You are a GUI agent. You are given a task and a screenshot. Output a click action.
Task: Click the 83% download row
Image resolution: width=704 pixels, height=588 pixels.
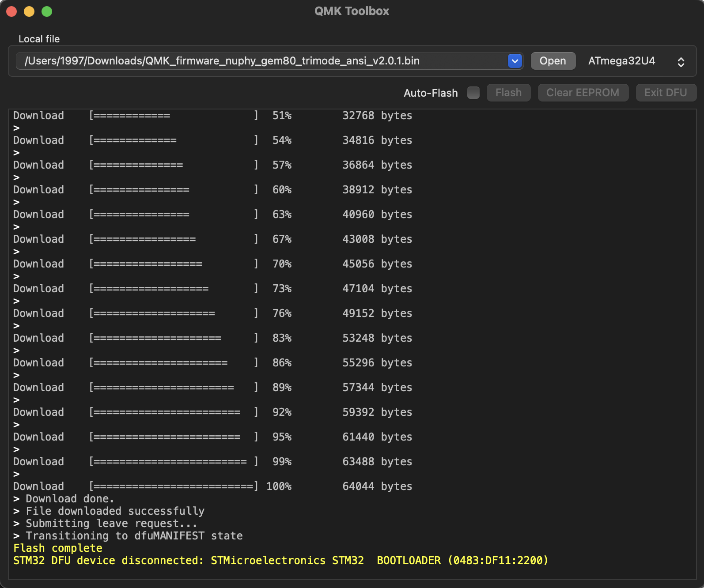pos(213,338)
